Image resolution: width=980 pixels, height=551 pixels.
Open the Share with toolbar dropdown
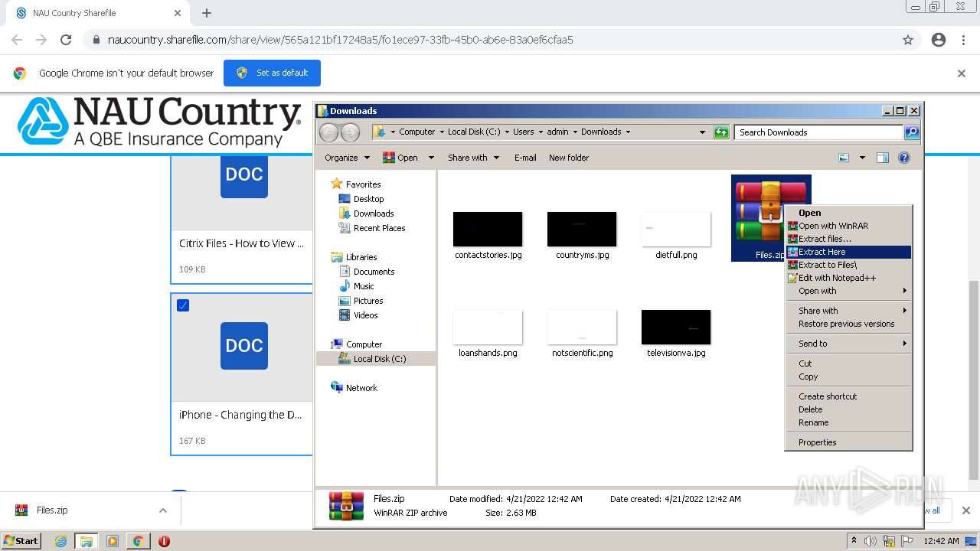473,158
